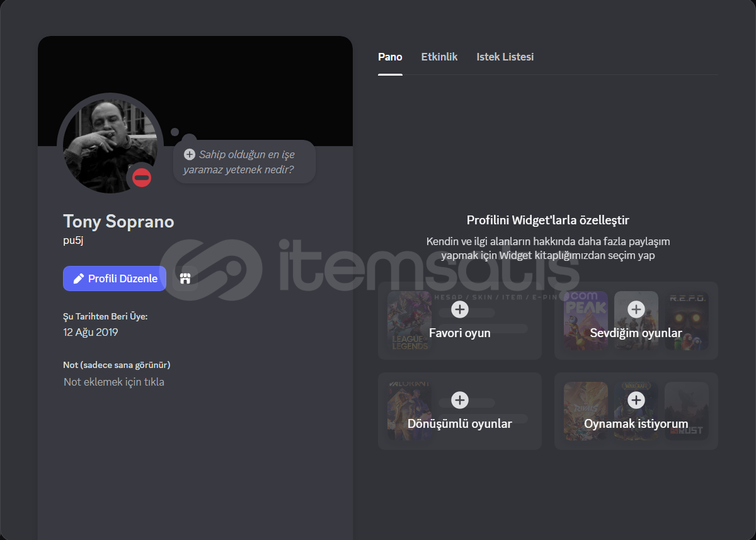Click the Valorant game cover thumbnail
The image size is (756, 540).
tap(409, 411)
